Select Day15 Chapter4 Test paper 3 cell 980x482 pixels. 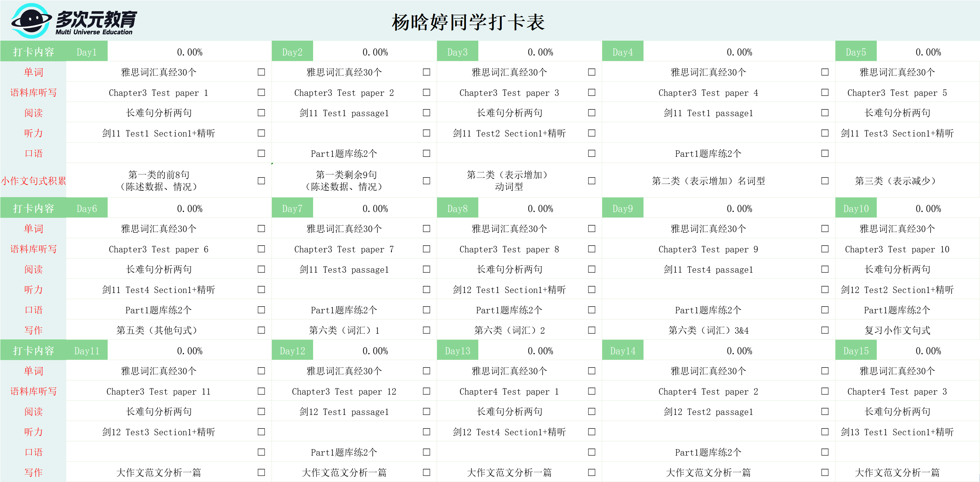(x=897, y=391)
